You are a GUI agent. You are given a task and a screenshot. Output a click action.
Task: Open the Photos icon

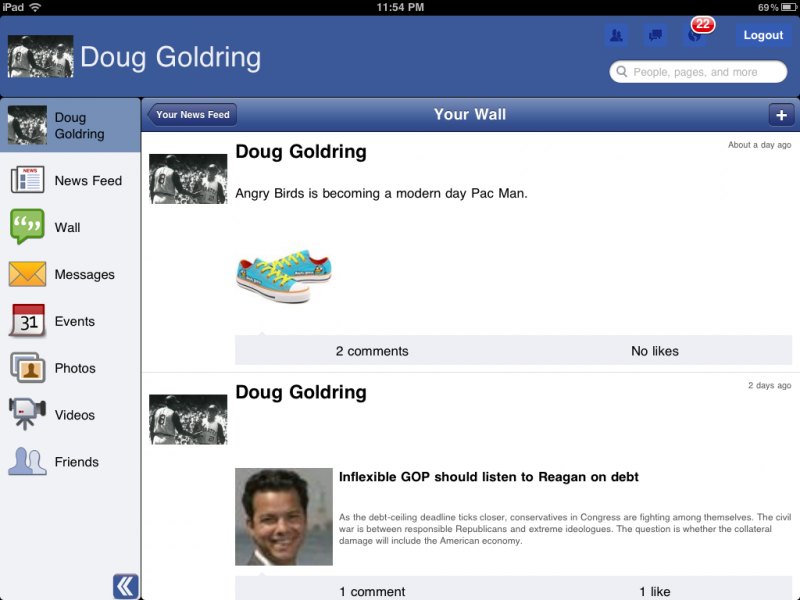(x=28, y=367)
